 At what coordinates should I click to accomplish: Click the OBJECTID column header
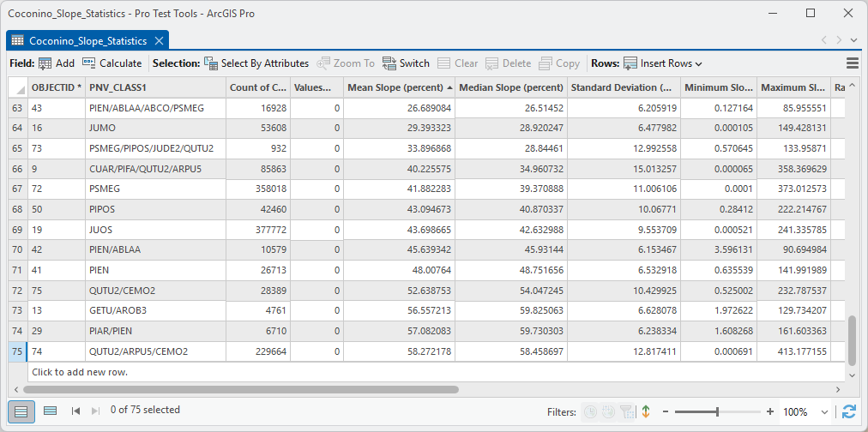(57, 87)
